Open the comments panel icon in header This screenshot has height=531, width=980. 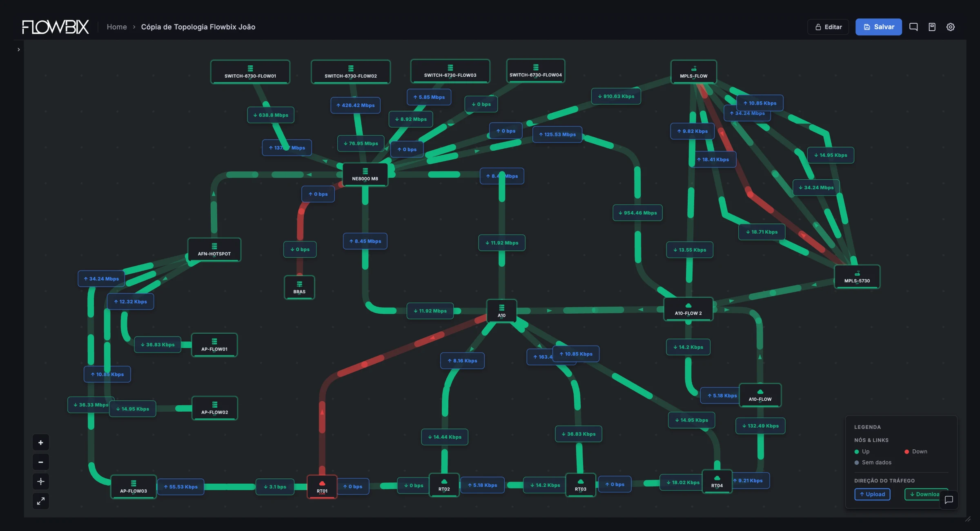913,27
